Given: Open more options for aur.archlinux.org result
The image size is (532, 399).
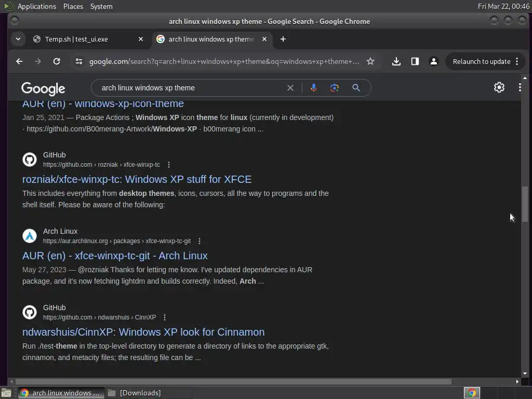Looking at the screenshot, I should 199,241.
